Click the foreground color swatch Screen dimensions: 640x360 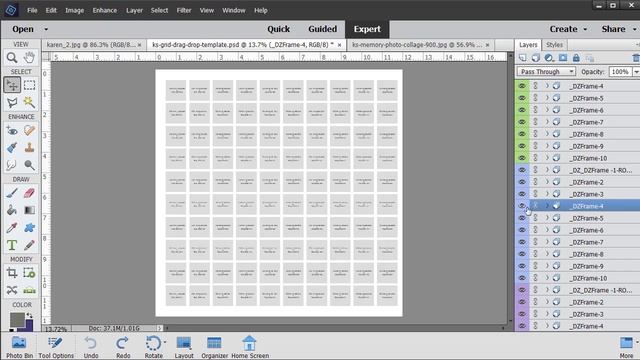tap(17, 320)
